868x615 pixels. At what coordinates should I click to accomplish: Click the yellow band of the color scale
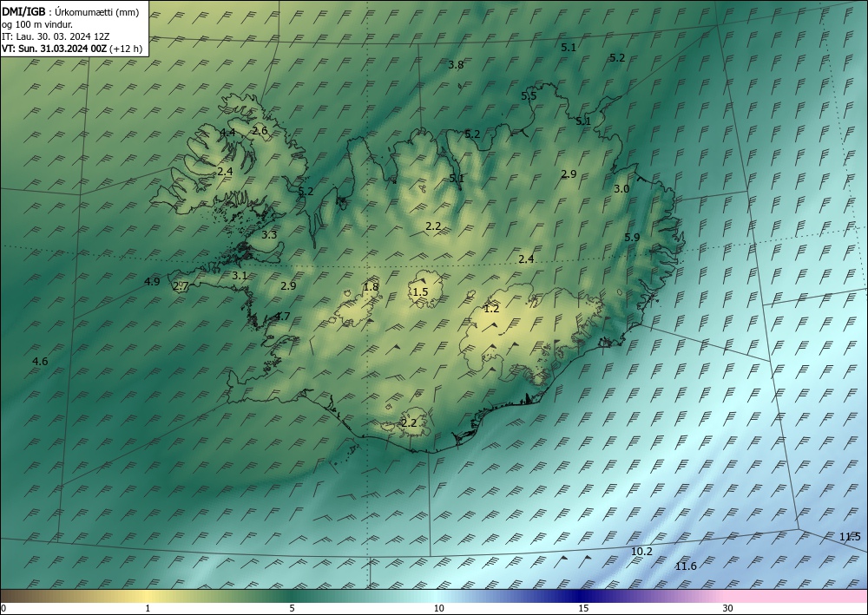148,596
